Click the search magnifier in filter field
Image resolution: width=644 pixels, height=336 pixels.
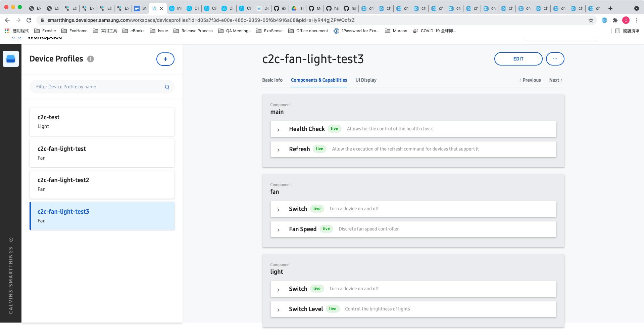[x=167, y=87]
